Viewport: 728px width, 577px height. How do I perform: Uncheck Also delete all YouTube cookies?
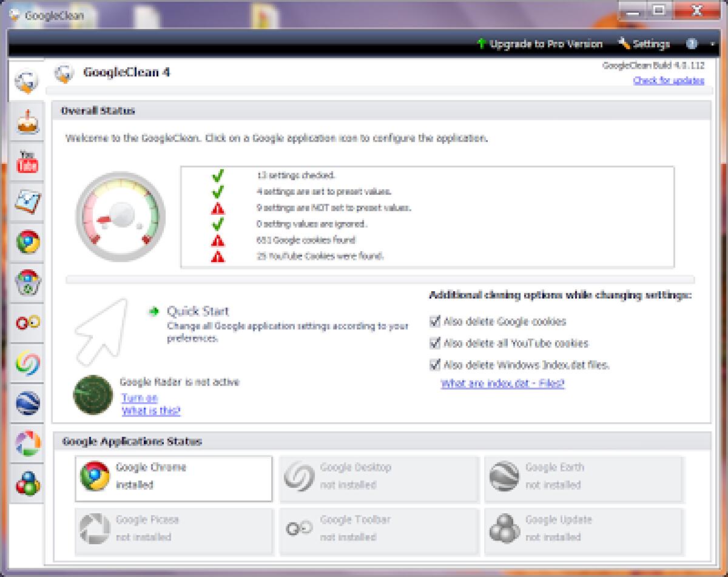click(x=434, y=343)
